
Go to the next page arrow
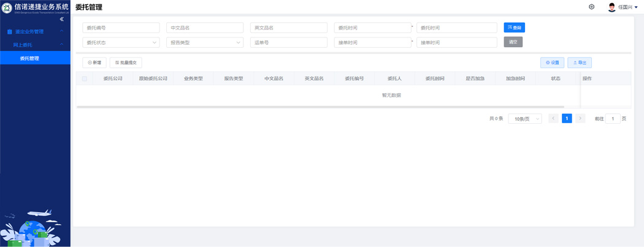[580, 118]
